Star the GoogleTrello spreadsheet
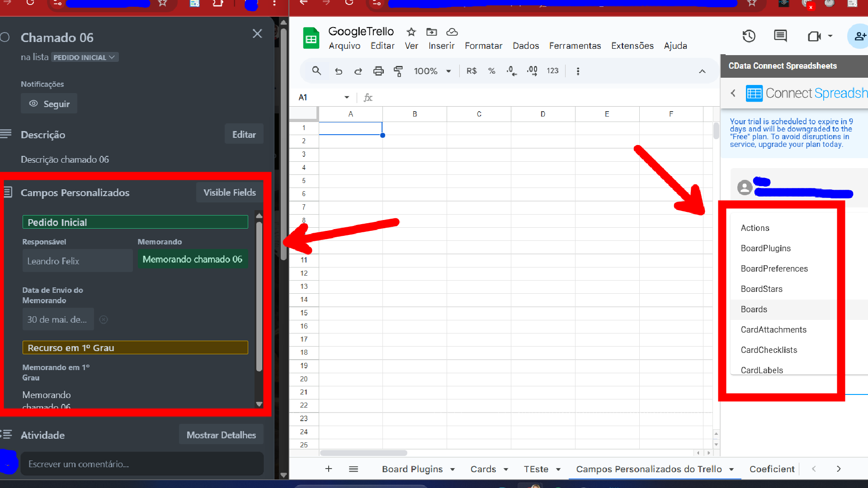 tap(411, 32)
